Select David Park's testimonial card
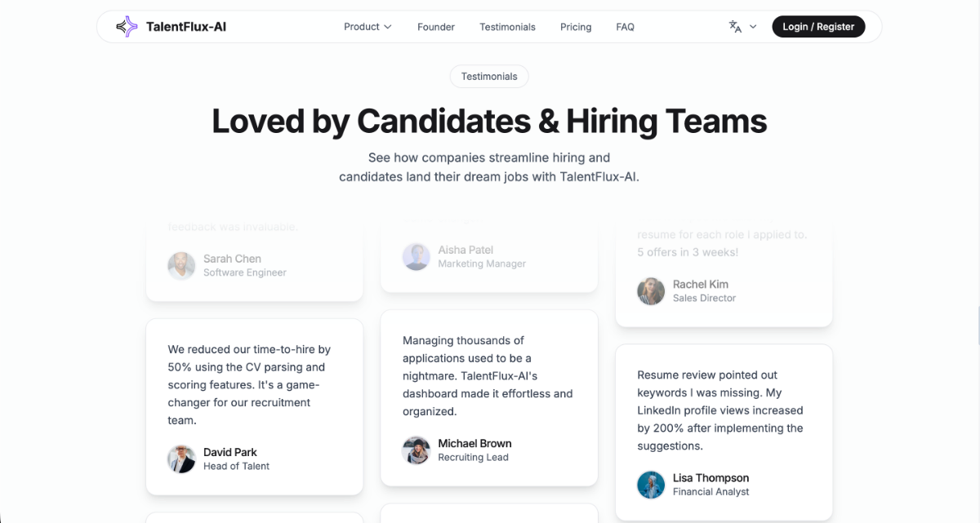 tap(254, 406)
